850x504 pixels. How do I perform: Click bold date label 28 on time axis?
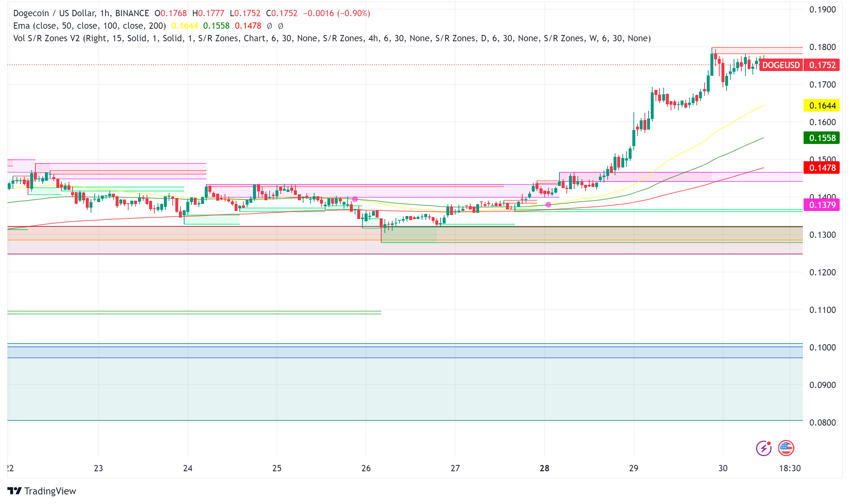pos(545,468)
